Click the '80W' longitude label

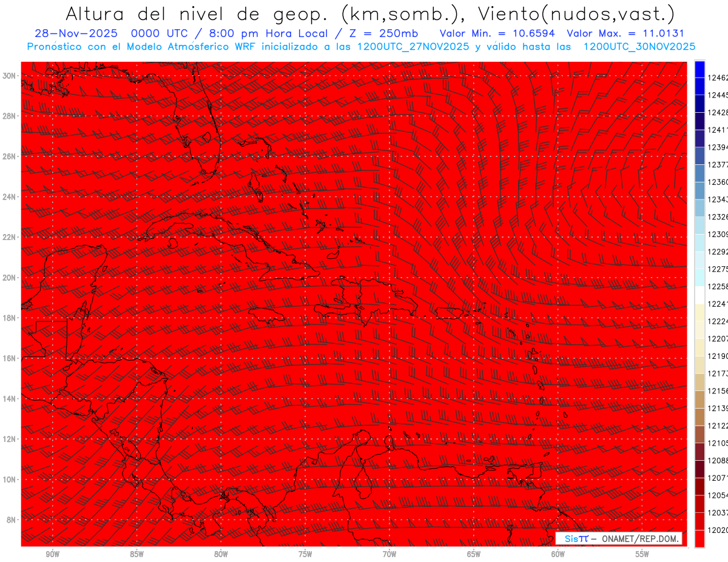[x=221, y=554]
